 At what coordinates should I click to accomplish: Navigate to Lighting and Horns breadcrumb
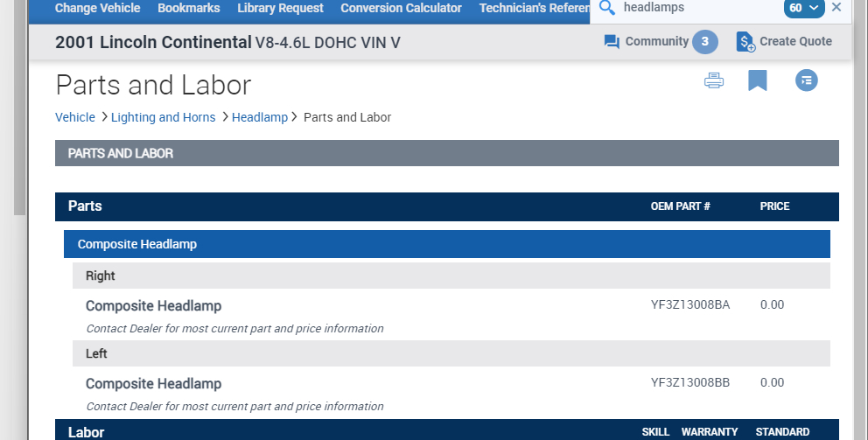tap(164, 117)
